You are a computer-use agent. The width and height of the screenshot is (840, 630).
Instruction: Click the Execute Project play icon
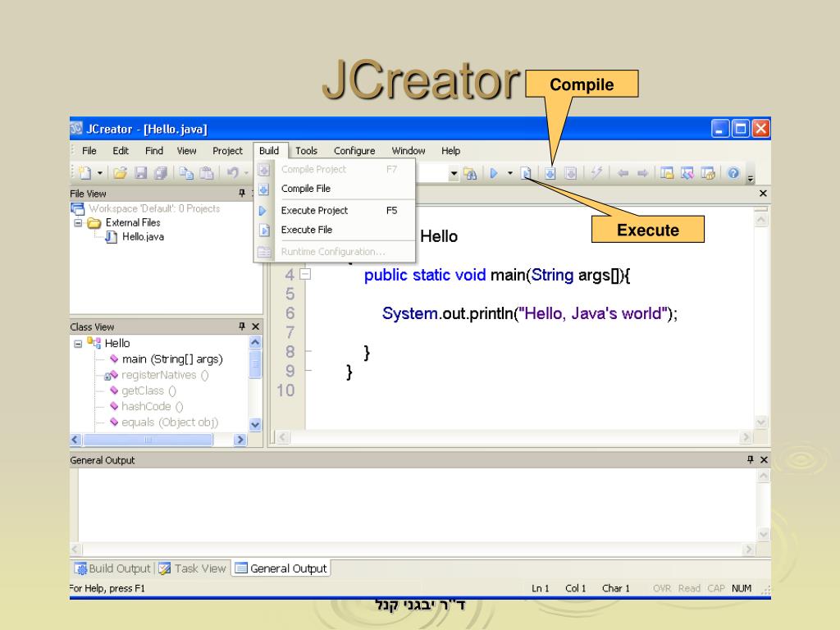tap(494, 173)
